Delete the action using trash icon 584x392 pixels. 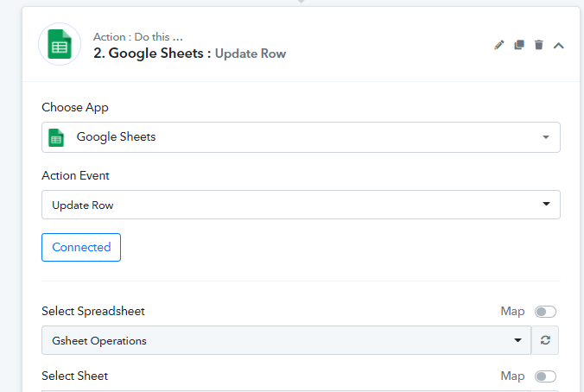click(x=539, y=45)
